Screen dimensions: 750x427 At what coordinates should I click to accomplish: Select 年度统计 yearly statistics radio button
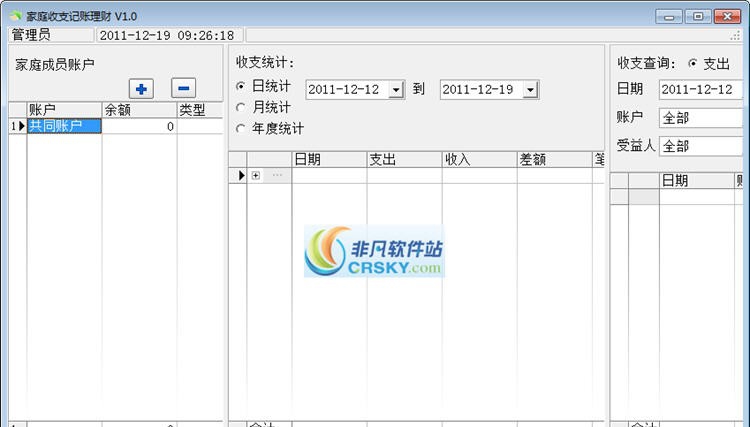click(241, 128)
